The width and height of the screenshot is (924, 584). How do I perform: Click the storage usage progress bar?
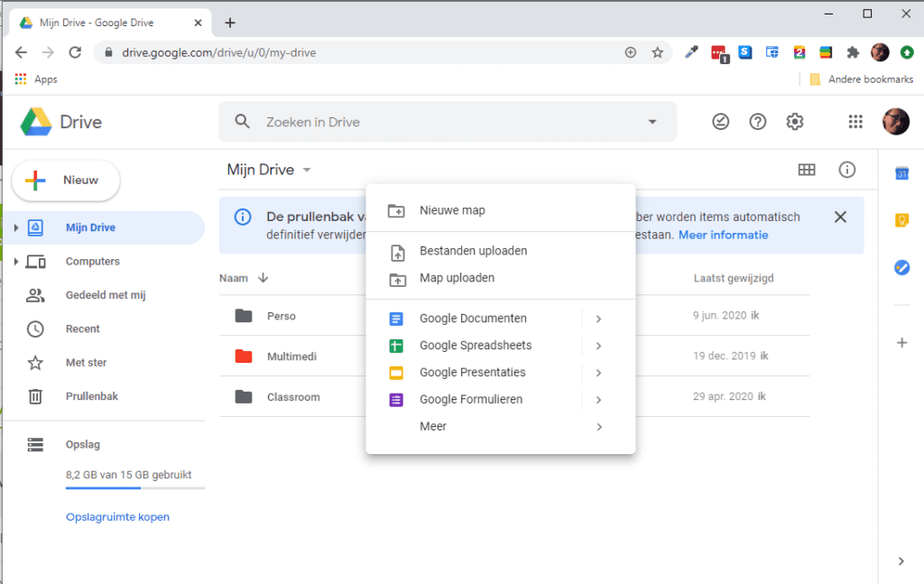coord(135,488)
